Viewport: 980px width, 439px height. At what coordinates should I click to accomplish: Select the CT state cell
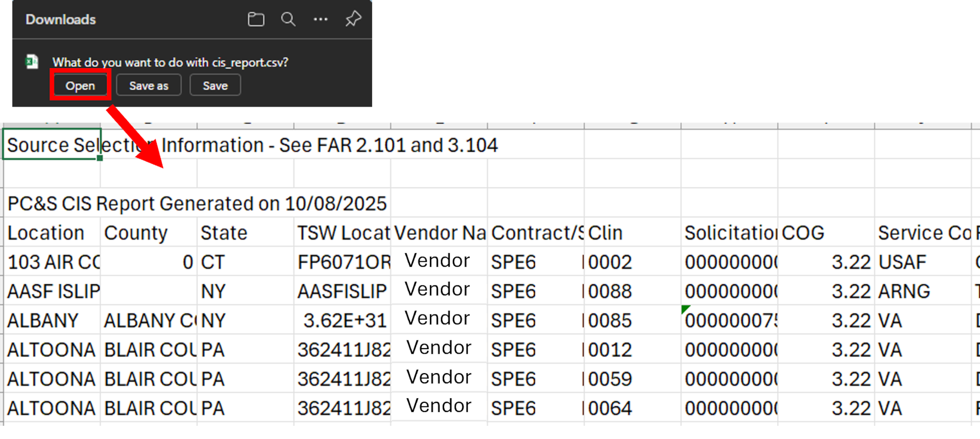(x=246, y=262)
